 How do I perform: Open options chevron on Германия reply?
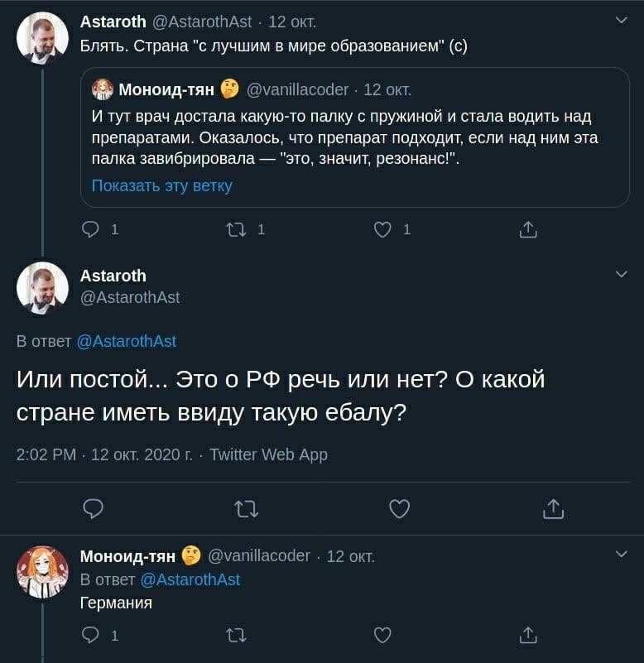622,554
